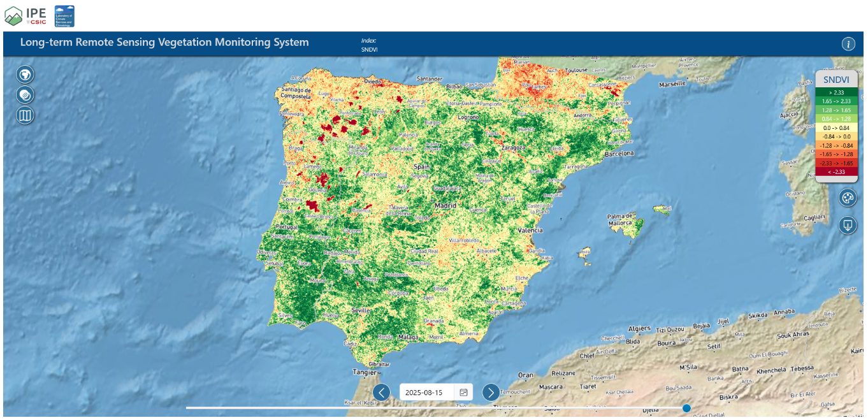Screen dimensions: 868x420
Task: Click the middle of the timeline track
Action: click(x=436, y=408)
